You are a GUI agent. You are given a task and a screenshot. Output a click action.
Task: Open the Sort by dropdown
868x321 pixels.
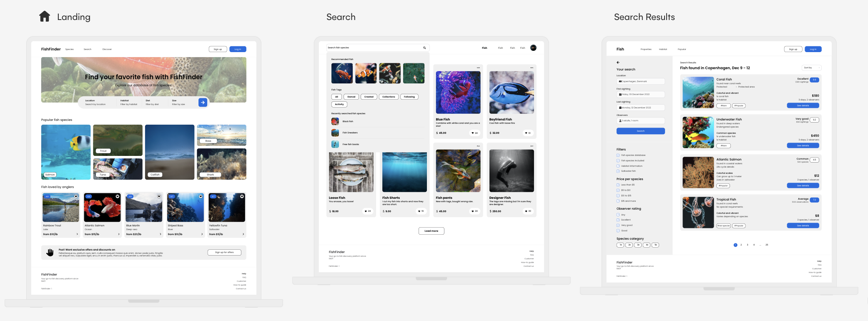(812, 68)
